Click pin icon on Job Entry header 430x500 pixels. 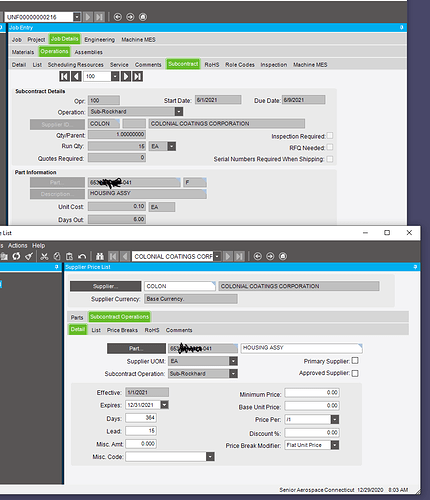(402, 27)
